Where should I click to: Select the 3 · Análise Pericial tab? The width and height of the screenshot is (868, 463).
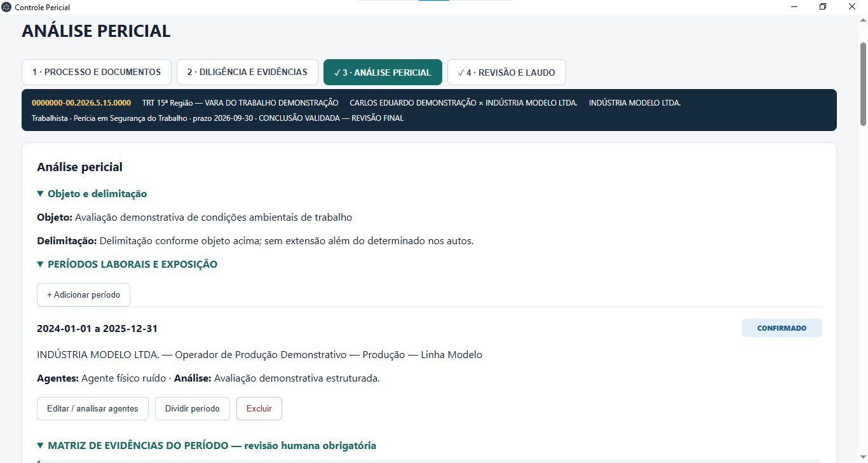tap(383, 72)
